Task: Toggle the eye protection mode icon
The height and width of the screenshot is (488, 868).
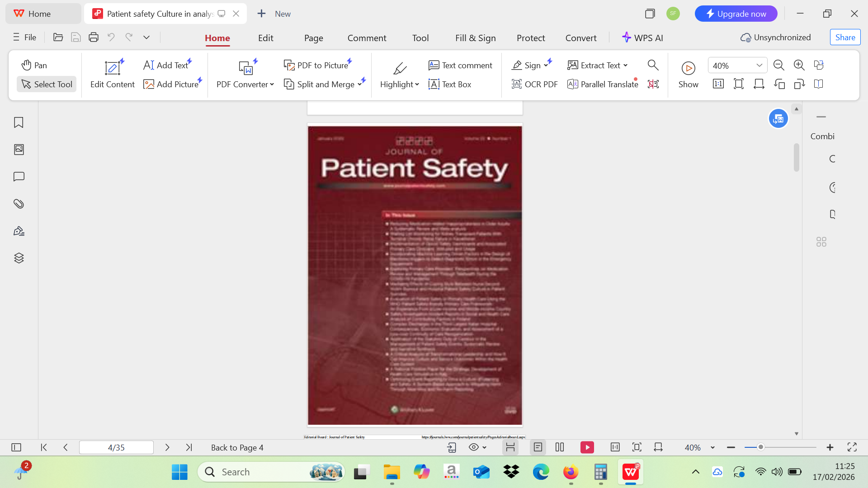Action: point(474,447)
